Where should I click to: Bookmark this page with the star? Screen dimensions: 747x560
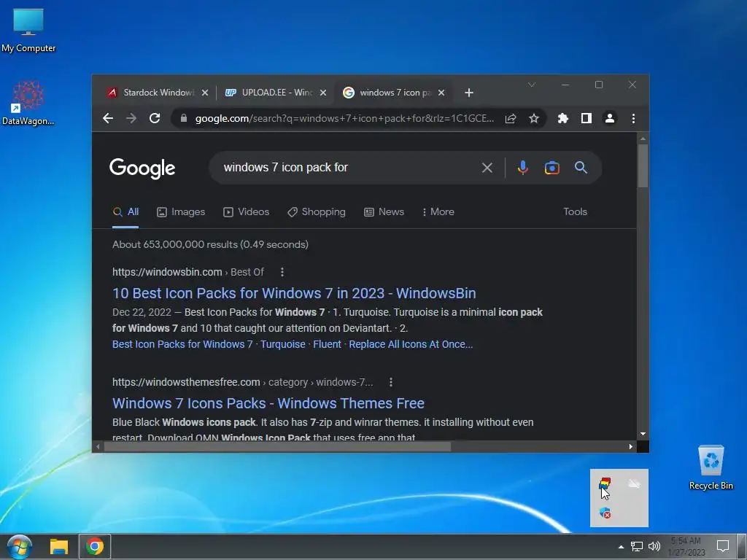(x=533, y=118)
